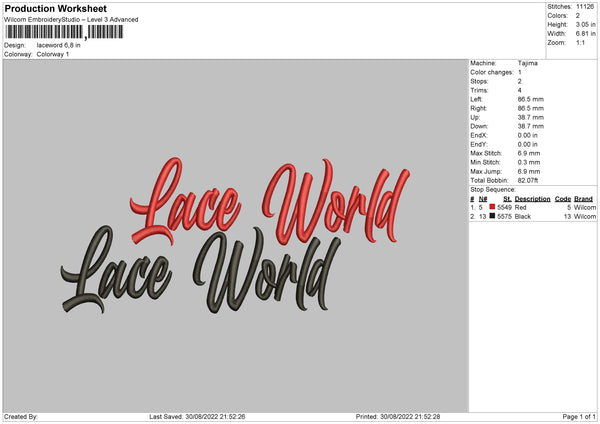Click the Width value 6.81 in
This screenshot has width=600, height=424.
(x=585, y=34)
